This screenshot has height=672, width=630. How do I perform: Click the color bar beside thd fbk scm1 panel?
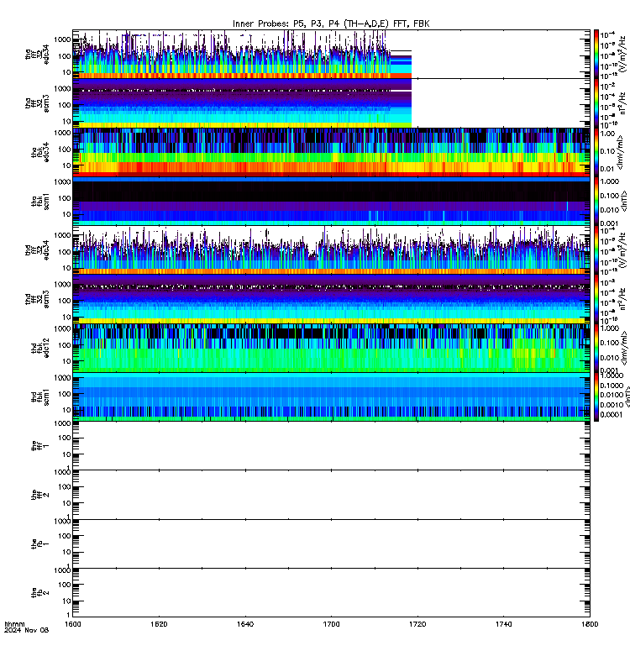pos(596,396)
